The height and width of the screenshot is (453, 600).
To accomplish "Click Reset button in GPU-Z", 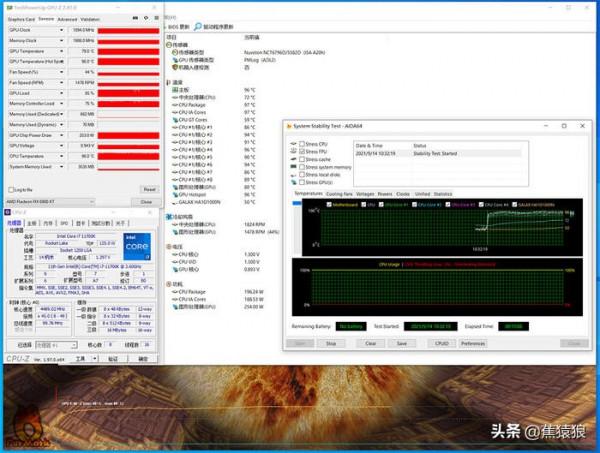I will tap(149, 189).
